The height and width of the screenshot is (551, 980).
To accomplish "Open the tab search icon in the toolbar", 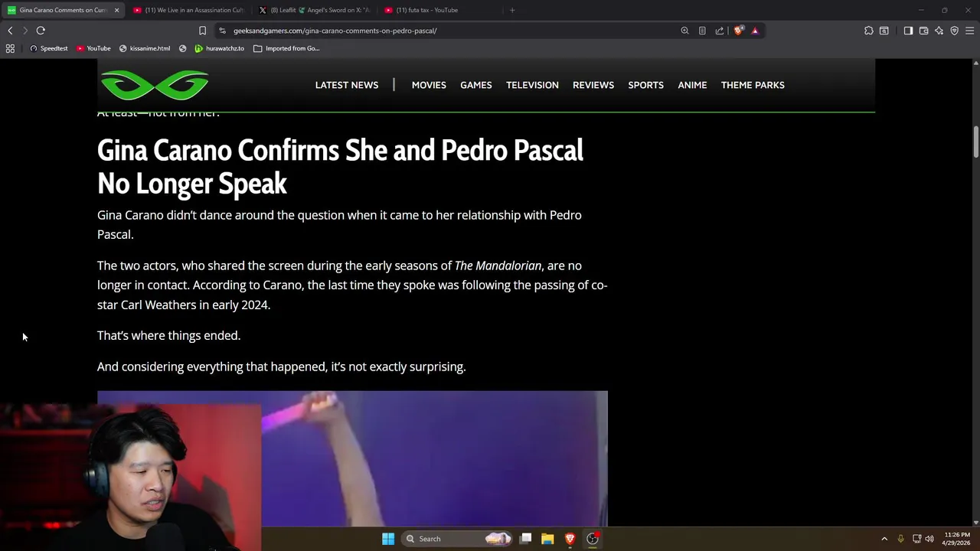I will click(x=884, y=31).
